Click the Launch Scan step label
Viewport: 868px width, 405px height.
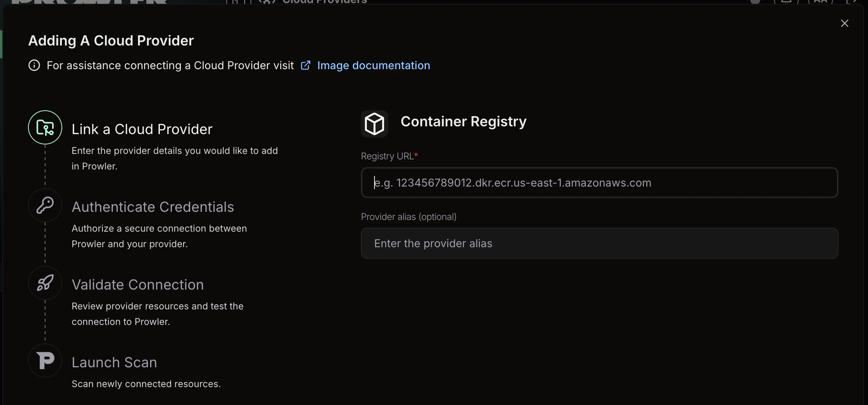click(114, 362)
